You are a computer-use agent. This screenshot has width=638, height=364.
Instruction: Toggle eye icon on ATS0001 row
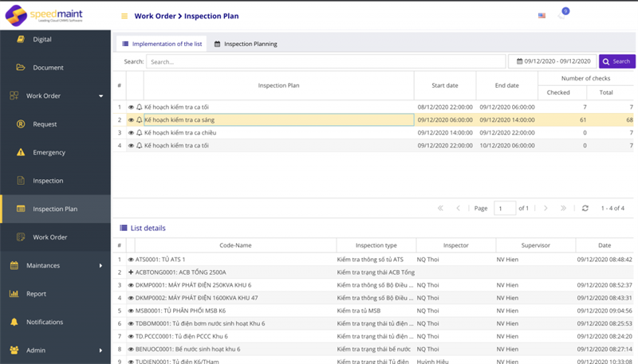click(131, 260)
